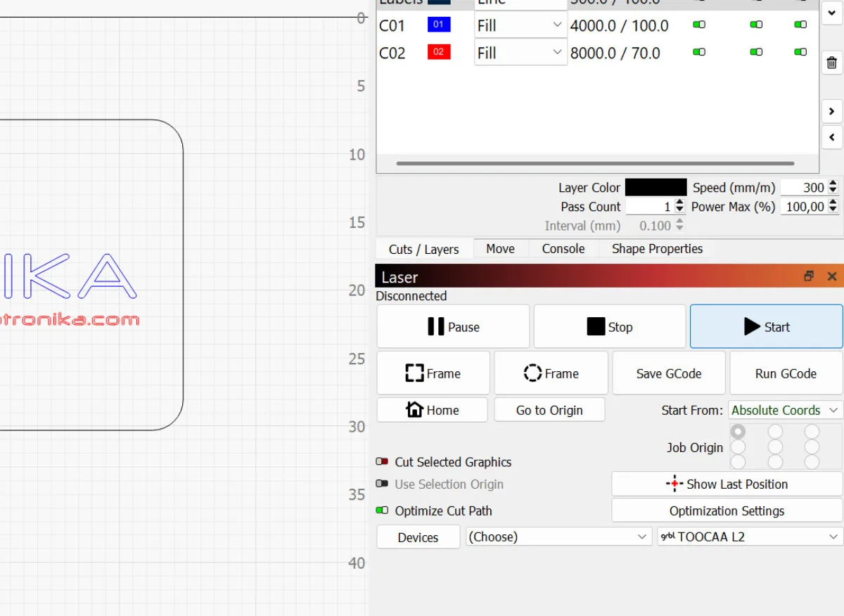Screen dimensions: 844x616
Task: Open the Console tab
Action: pyautogui.click(x=563, y=249)
